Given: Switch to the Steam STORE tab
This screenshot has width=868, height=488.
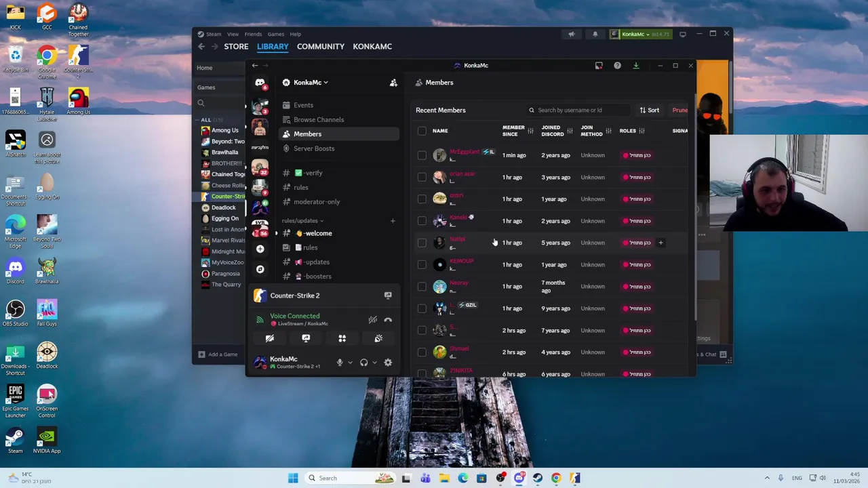Looking at the screenshot, I should pos(236,47).
